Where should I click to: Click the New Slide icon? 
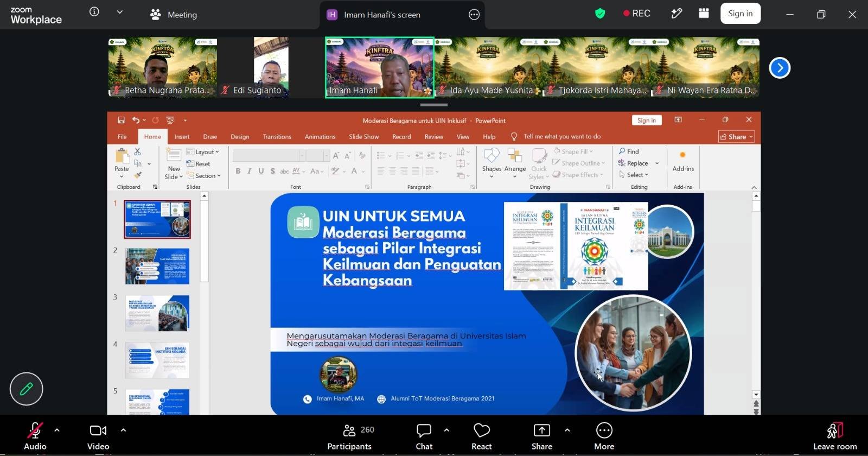click(x=174, y=156)
